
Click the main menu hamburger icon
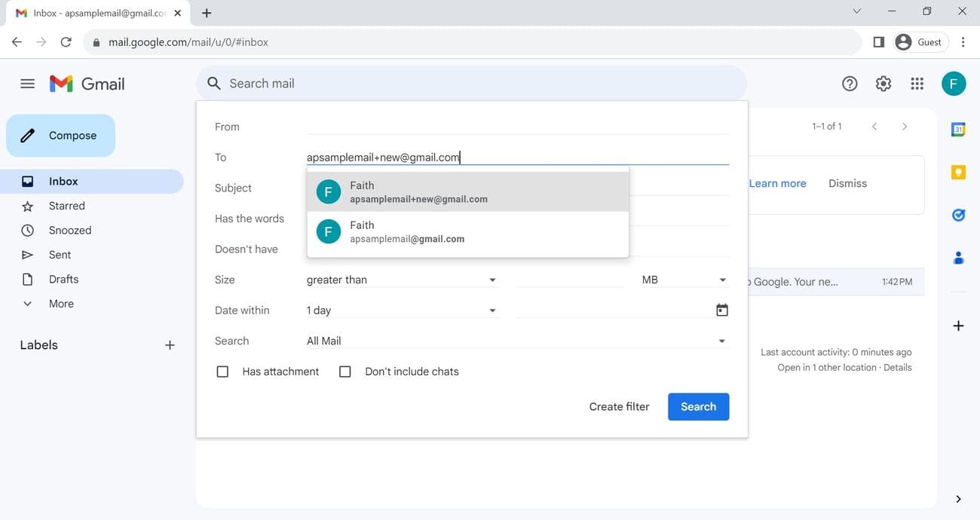(27, 83)
